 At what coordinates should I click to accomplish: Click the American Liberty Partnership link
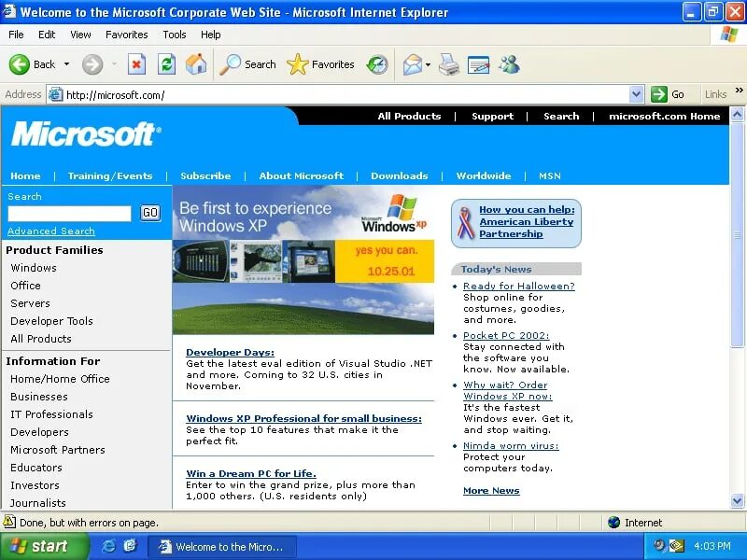pos(527,221)
